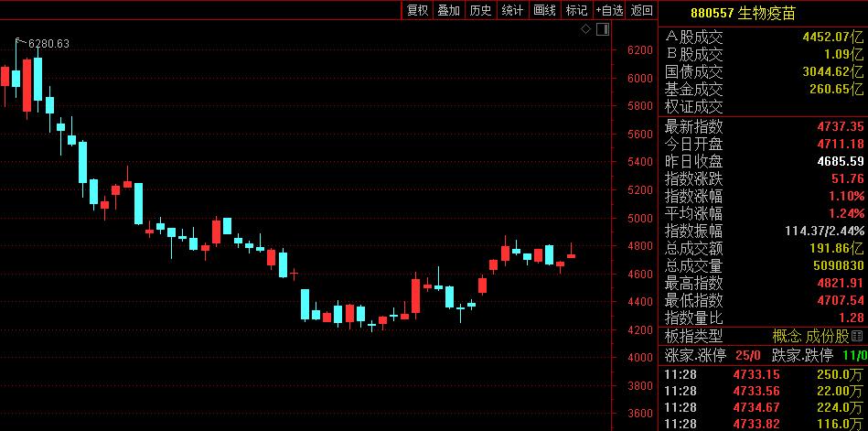Click the A股成交 value 4452.07亿
Image resolution: width=868 pixels, height=431 pixels.
[x=833, y=38]
